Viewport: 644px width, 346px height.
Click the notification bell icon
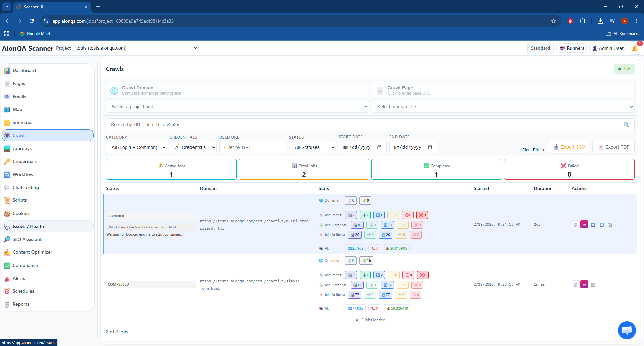(635, 48)
